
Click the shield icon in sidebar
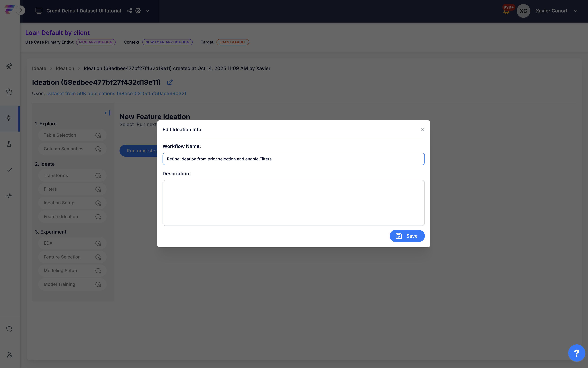point(9,329)
